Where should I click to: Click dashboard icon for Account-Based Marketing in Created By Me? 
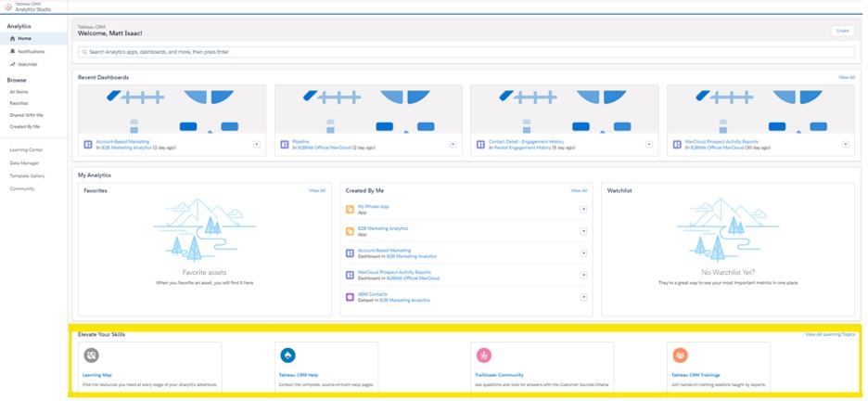pyautogui.click(x=350, y=253)
